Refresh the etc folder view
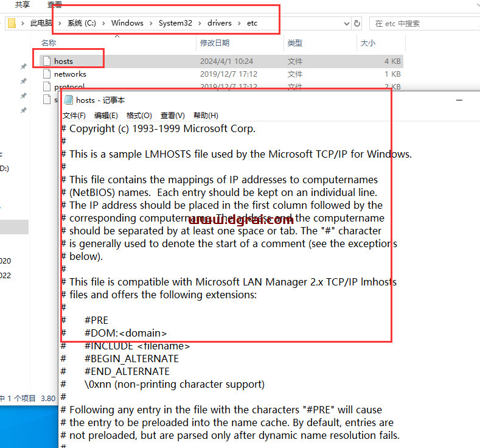Image resolution: width=480 pixels, height=448 pixels. [x=357, y=23]
